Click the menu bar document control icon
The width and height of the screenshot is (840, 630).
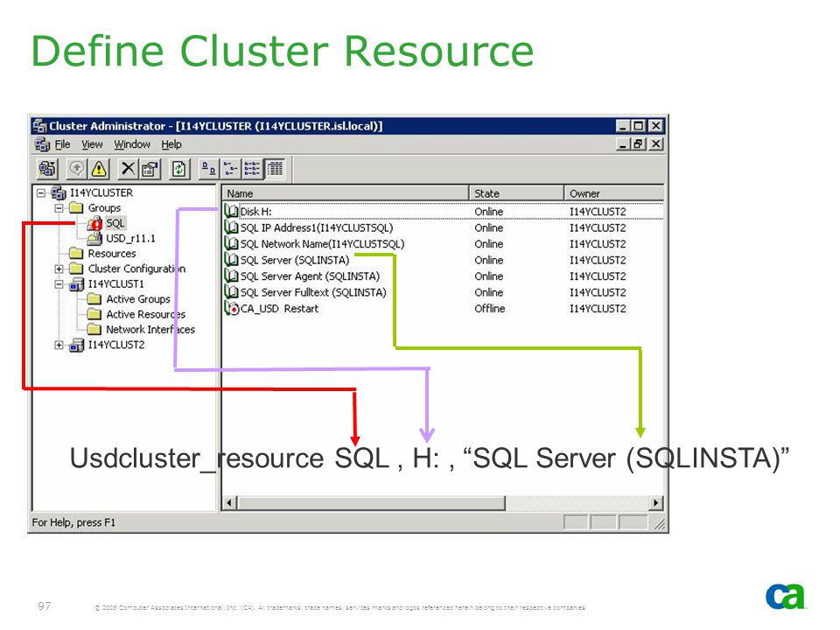[x=42, y=144]
